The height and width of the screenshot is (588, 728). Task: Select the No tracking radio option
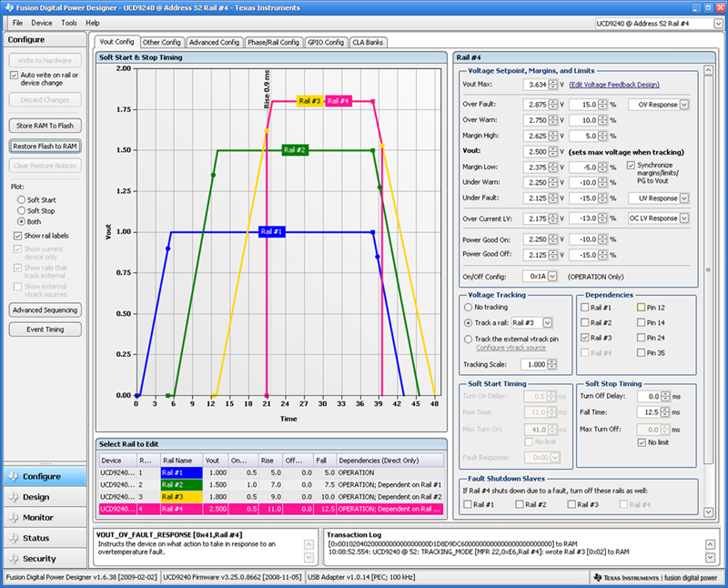tap(469, 308)
